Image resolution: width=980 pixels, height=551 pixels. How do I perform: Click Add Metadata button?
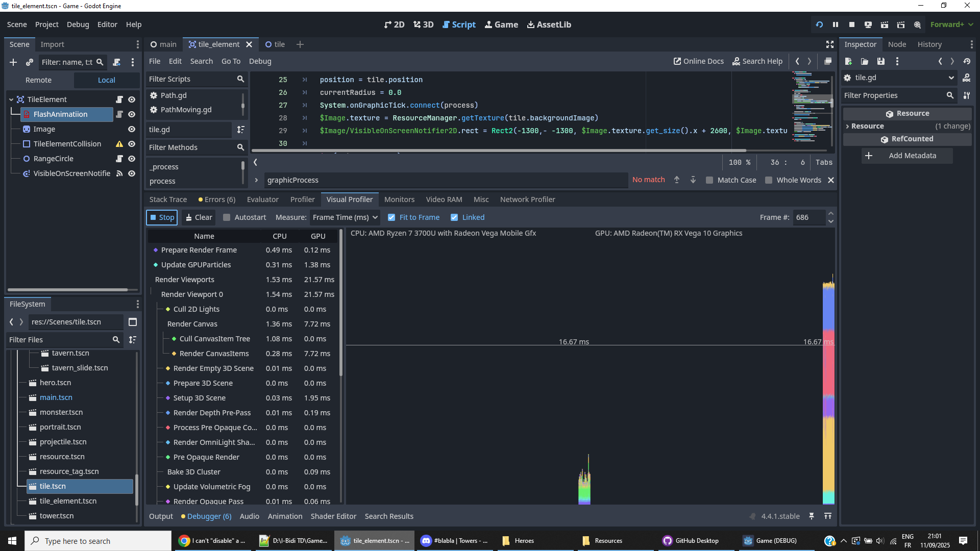click(906, 156)
